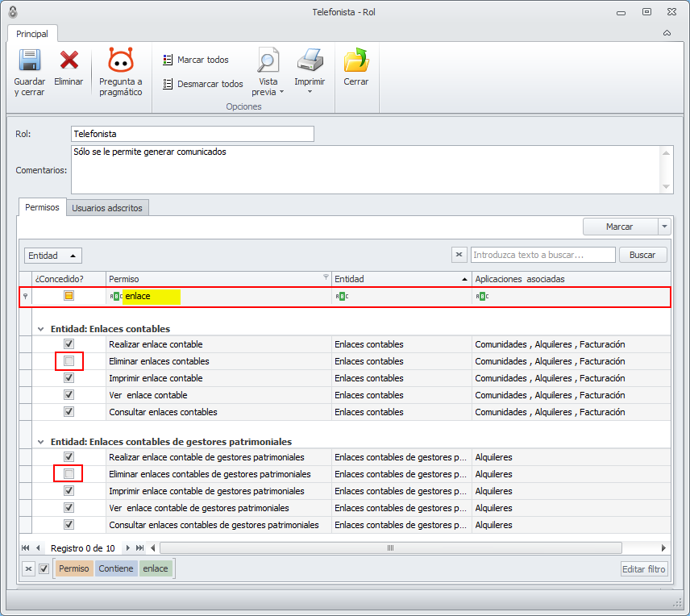Screen dimensions: 690x616
Task: Open the Marcar button dropdown arrow
Action: pyautogui.click(x=664, y=227)
